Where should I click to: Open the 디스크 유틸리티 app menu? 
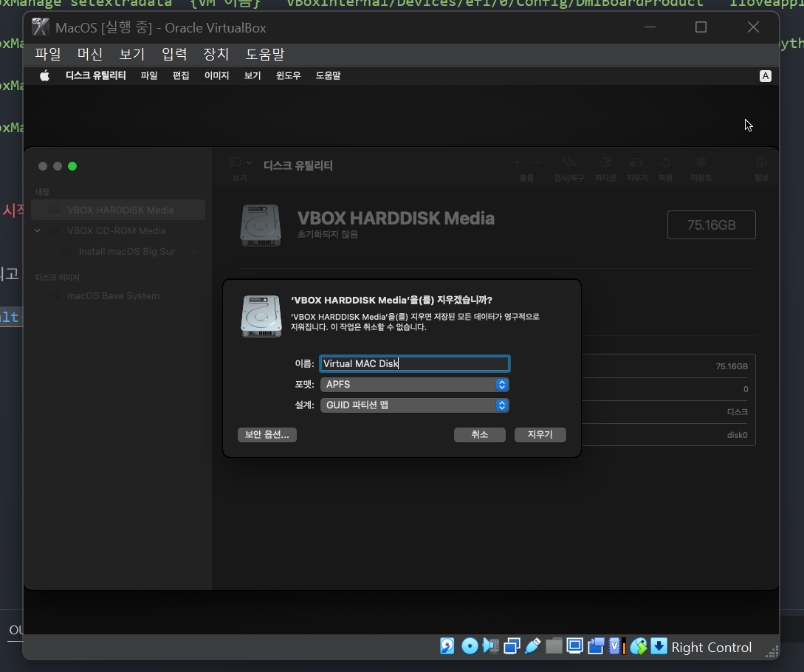(96, 76)
